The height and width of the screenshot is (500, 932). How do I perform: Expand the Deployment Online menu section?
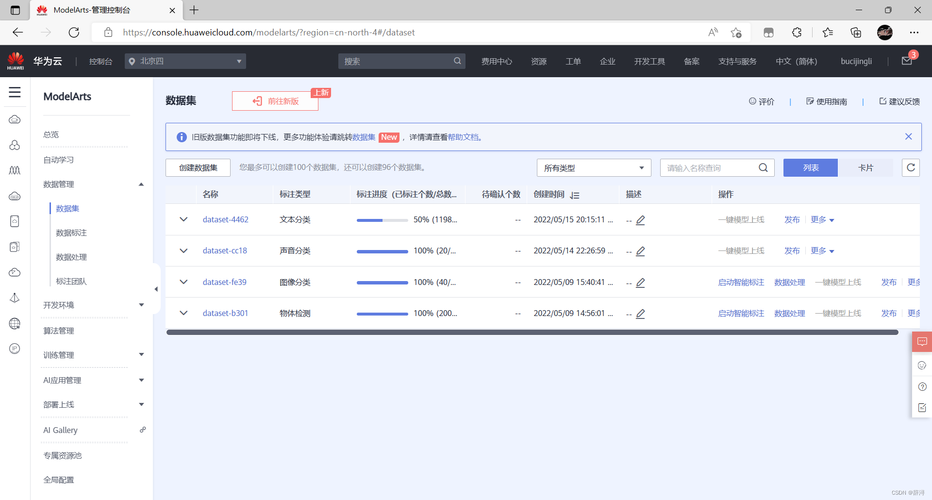141,404
